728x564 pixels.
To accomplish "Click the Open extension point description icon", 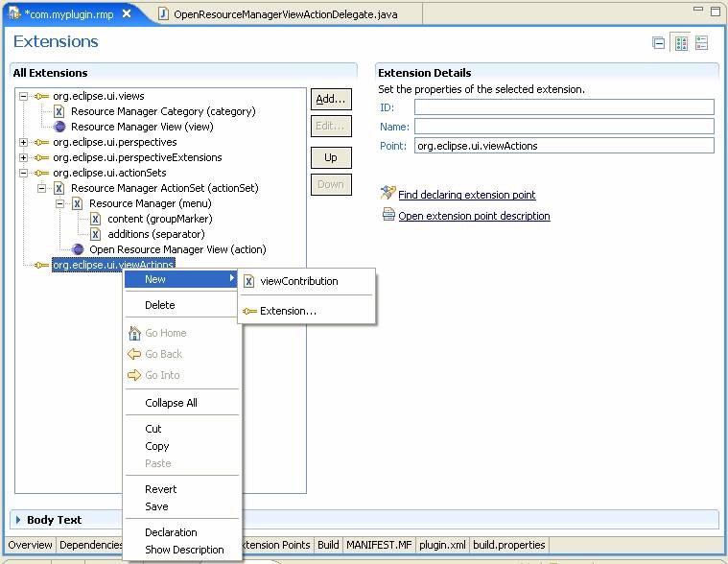I will click(x=388, y=215).
